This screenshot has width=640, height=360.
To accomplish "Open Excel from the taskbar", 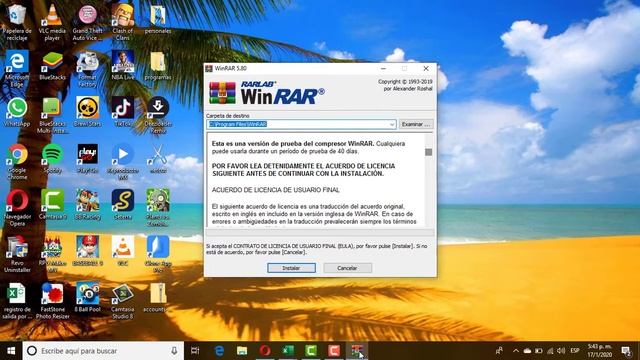I will point(288,351).
